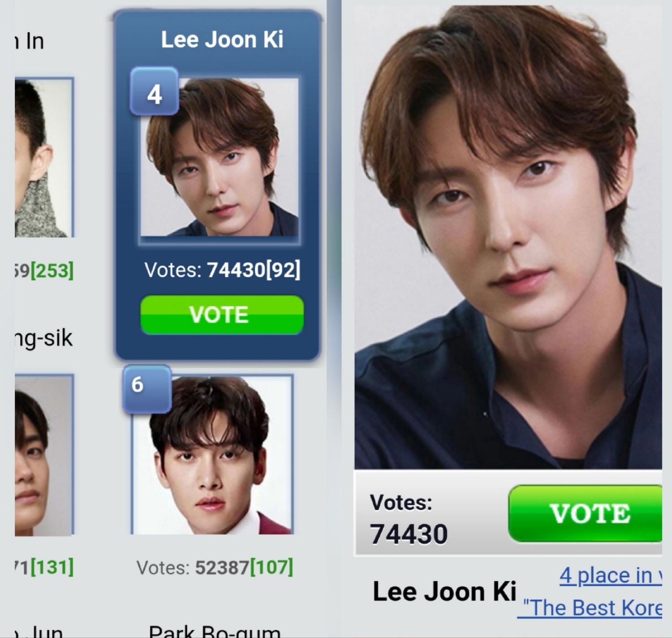The height and width of the screenshot is (638, 672).
Task: Select rank 6 actor thumbnail in maroon jacket
Action: [213, 455]
